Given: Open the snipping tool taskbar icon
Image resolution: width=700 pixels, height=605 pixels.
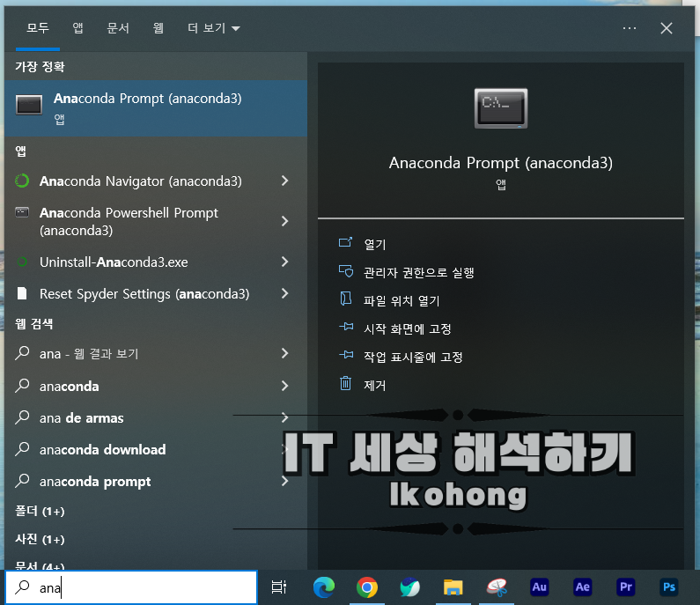Looking at the screenshot, I should (497, 587).
